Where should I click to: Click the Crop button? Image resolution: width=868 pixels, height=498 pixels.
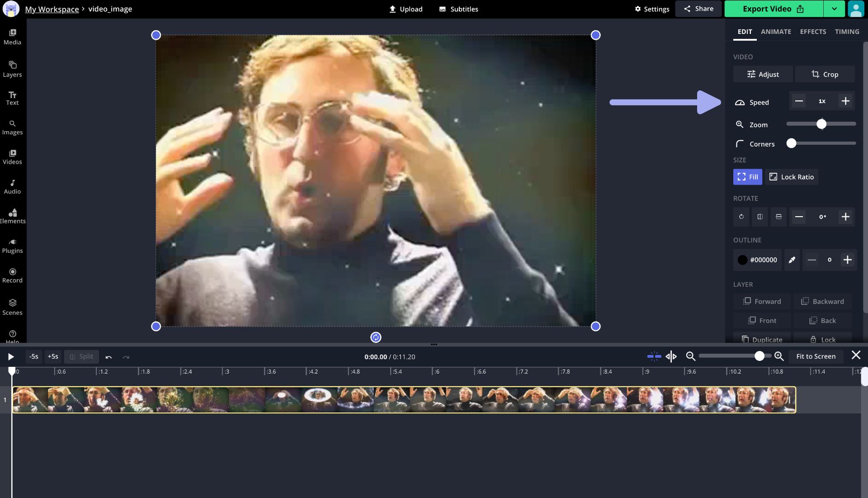pyautogui.click(x=825, y=74)
